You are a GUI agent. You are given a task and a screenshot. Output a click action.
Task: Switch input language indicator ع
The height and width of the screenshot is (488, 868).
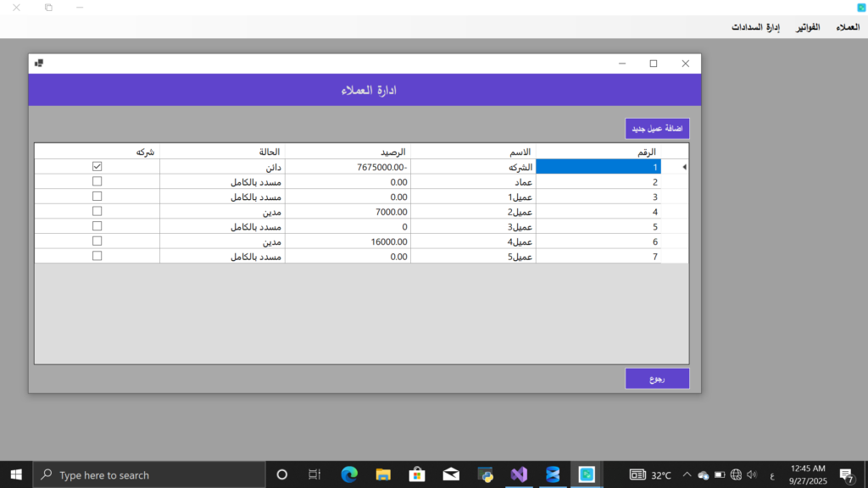[772, 475]
